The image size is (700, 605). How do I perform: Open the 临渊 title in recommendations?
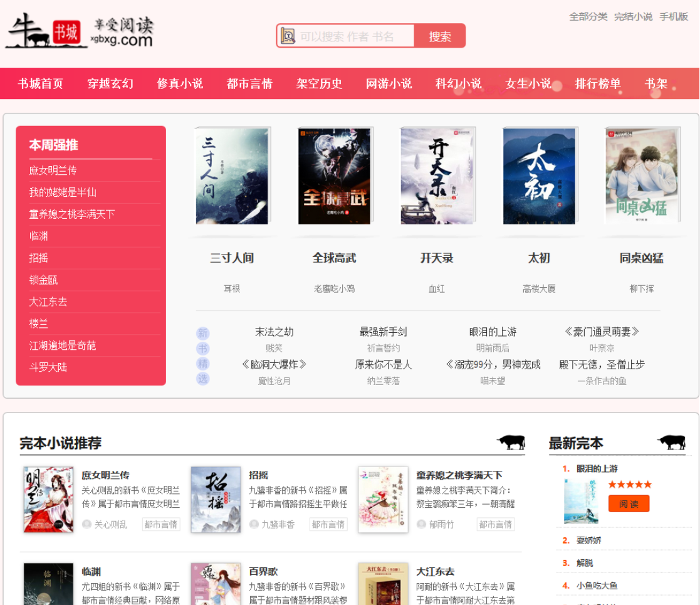coord(91,572)
